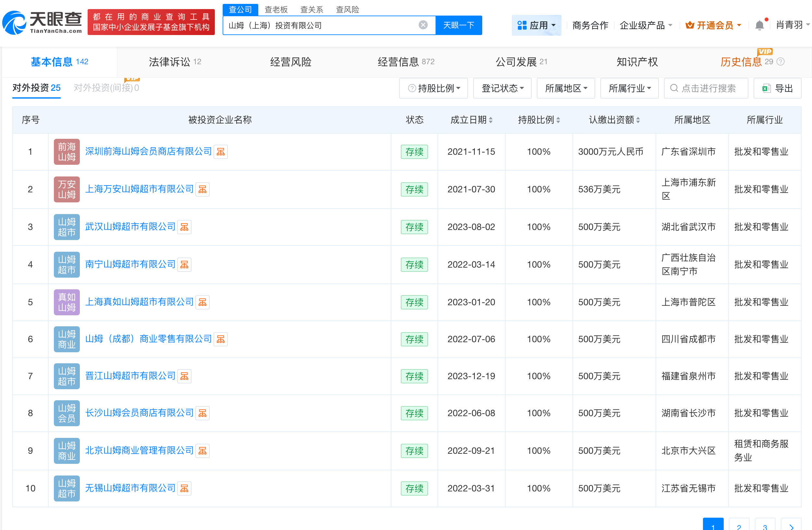Expand the 所属行业 filter dropdown
812x530 pixels.
tap(630, 88)
